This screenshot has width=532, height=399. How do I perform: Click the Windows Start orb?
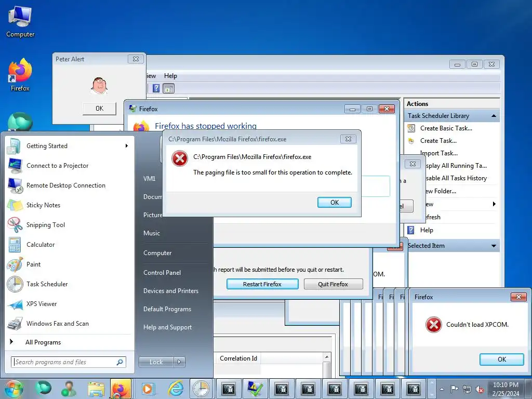pos(14,389)
